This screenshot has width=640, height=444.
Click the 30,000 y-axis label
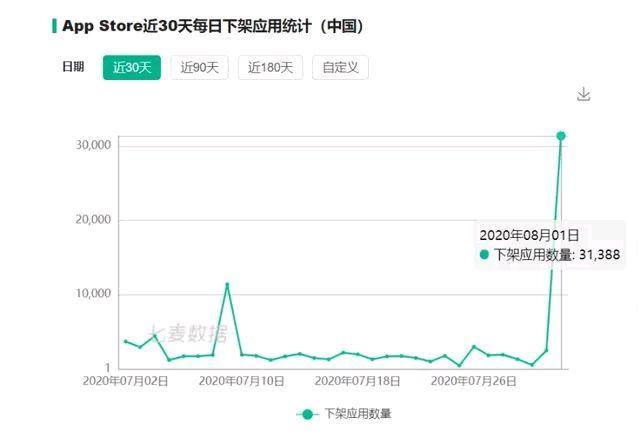click(93, 145)
